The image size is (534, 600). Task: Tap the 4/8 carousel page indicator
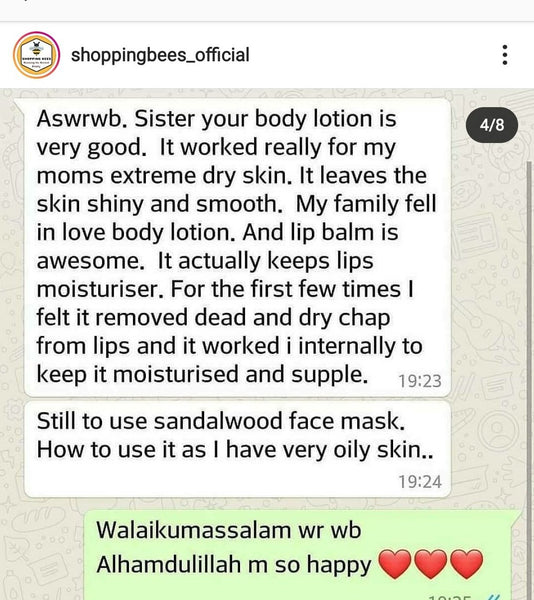pyautogui.click(x=492, y=125)
